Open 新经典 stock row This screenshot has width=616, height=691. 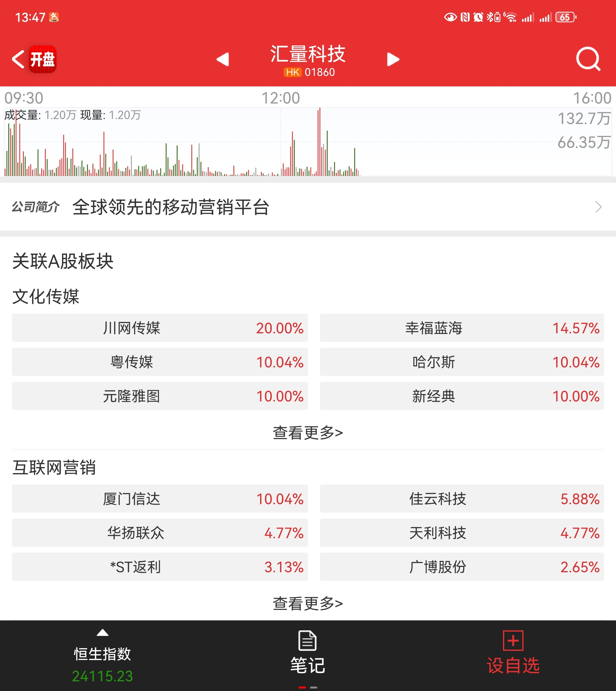point(462,396)
